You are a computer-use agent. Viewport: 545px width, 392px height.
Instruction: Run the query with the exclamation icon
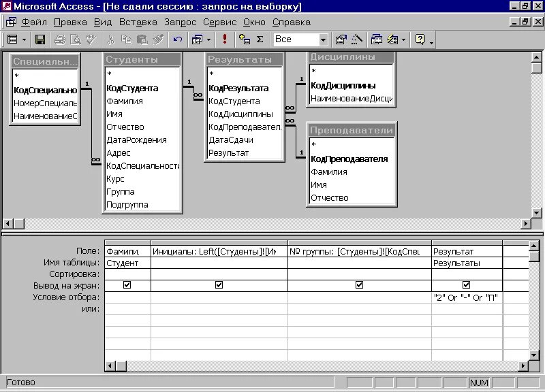click(225, 39)
